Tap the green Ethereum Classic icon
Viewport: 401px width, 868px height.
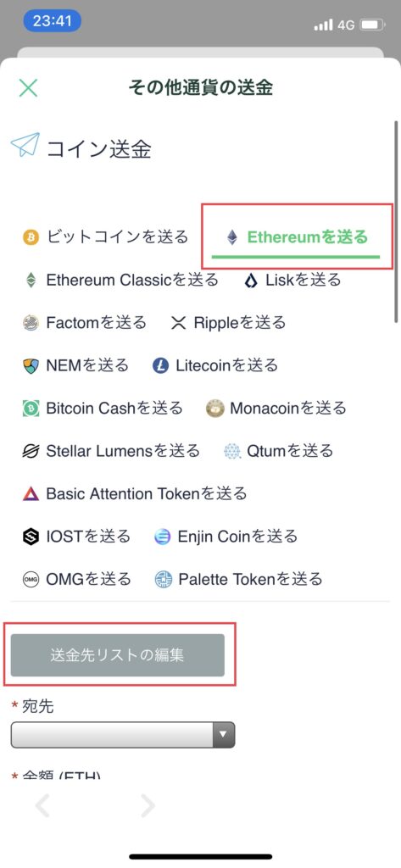tap(31, 280)
